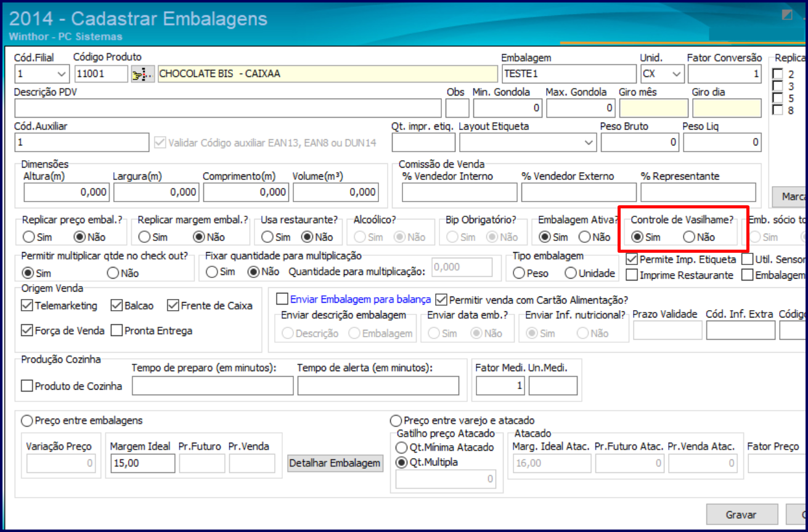
Task: Select Preço entre embalagens option
Action: tap(27, 420)
